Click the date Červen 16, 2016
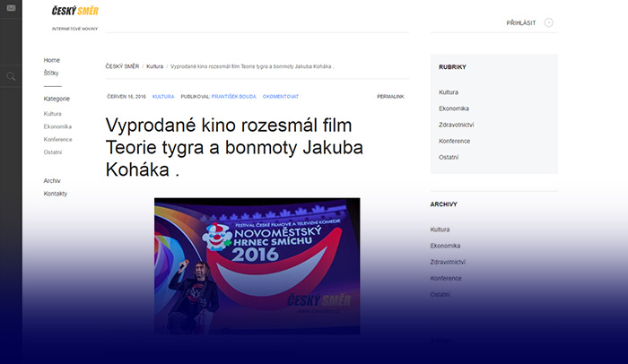628x364 pixels. 126,97
